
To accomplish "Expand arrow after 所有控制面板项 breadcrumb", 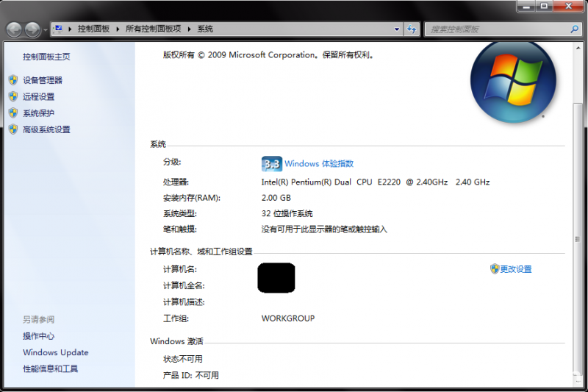I will (189, 29).
